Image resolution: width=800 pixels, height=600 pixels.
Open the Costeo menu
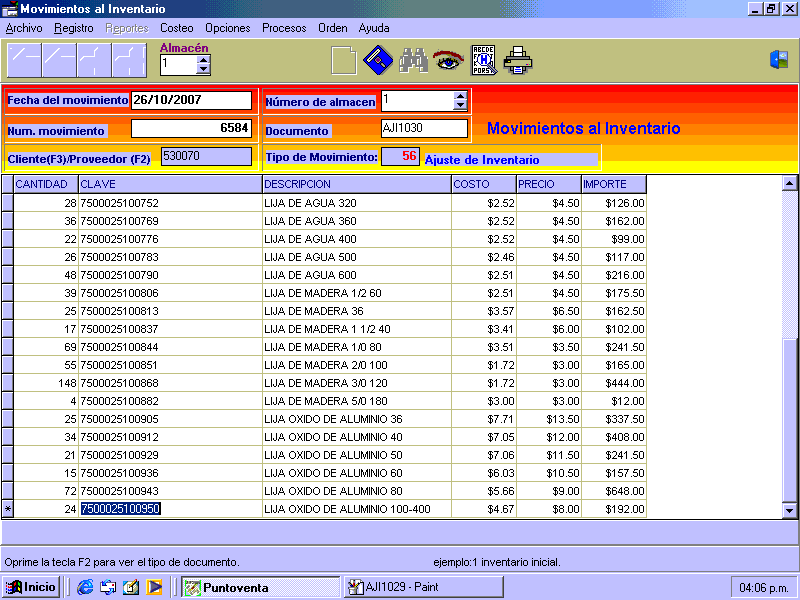pyautogui.click(x=177, y=28)
